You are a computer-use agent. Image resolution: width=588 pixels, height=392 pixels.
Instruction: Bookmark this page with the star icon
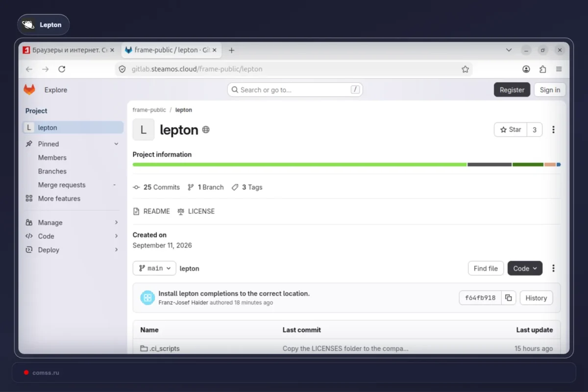465,69
